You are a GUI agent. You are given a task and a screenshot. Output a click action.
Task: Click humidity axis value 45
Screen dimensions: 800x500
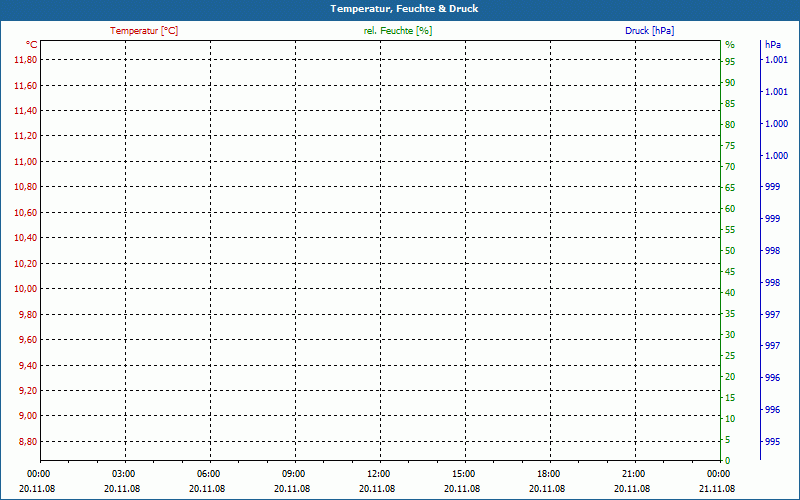coord(730,271)
